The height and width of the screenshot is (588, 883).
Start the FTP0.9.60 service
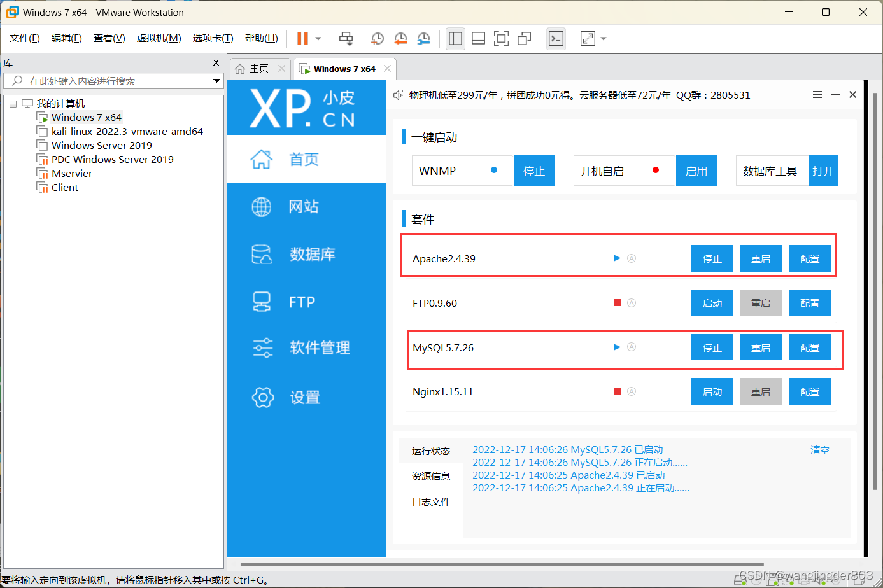tap(712, 303)
